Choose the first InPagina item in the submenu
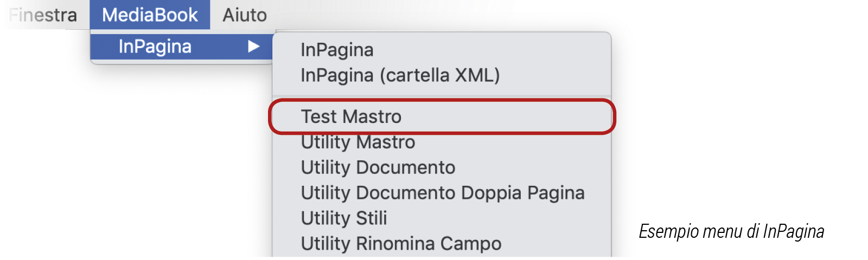868x260 pixels. coord(337,50)
